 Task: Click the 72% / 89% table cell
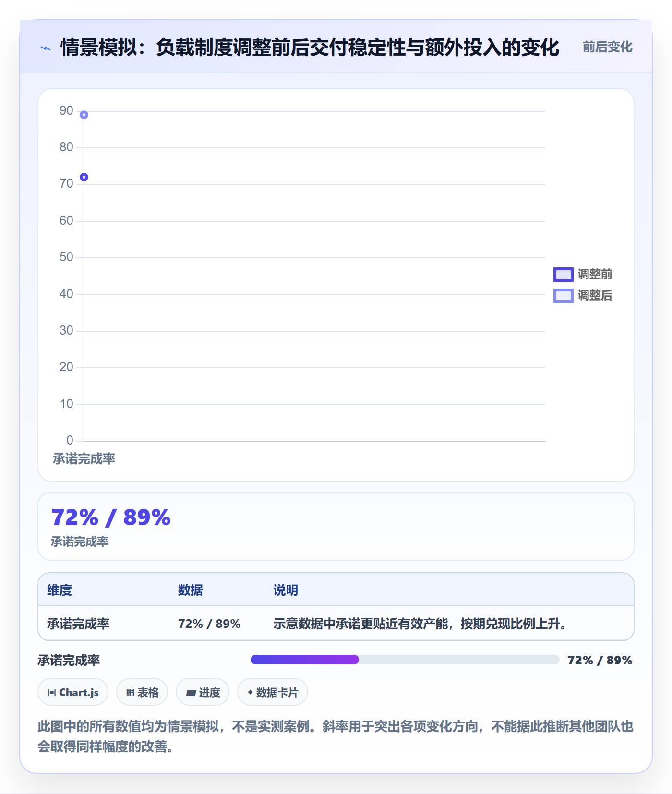pos(209,624)
